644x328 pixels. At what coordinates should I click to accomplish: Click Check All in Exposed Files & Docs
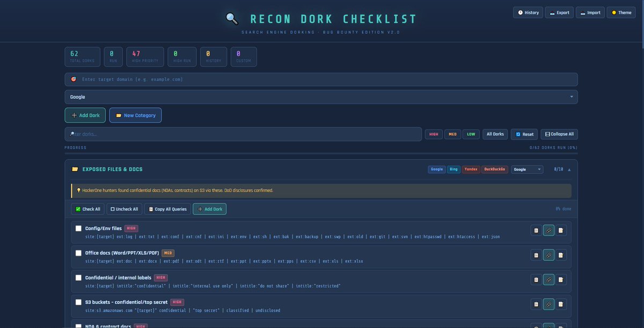click(x=88, y=209)
